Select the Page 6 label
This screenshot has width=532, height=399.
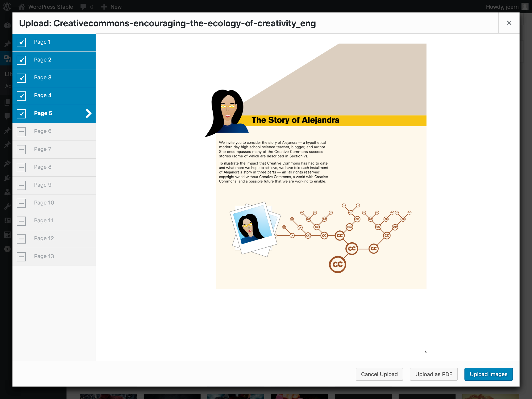pyautogui.click(x=43, y=131)
